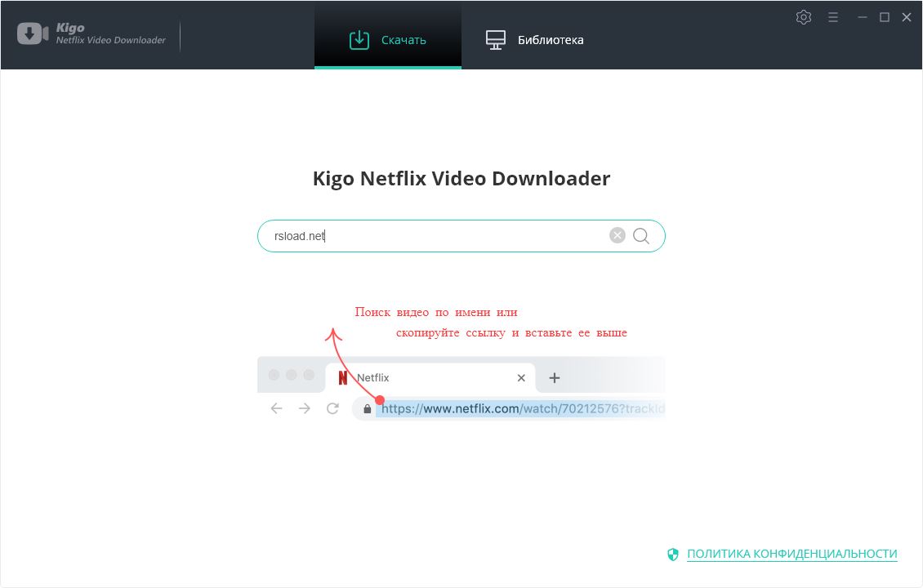Click the privacy shield icon

tap(673, 554)
